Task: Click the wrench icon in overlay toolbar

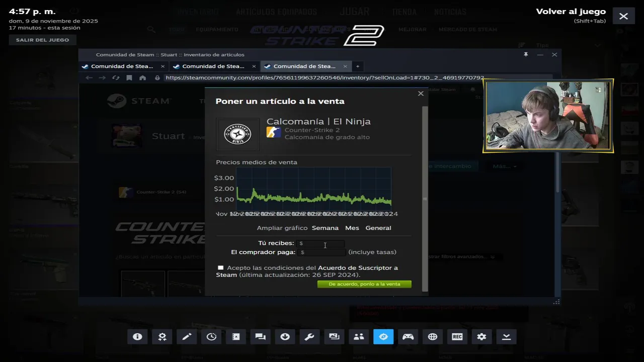Action: pyautogui.click(x=309, y=337)
